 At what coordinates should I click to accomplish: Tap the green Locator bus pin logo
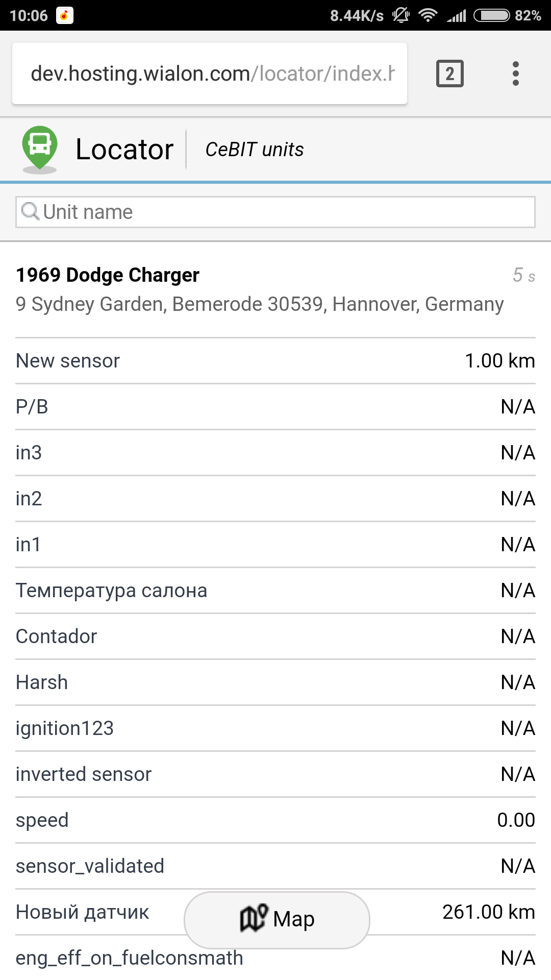coord(39,148)
